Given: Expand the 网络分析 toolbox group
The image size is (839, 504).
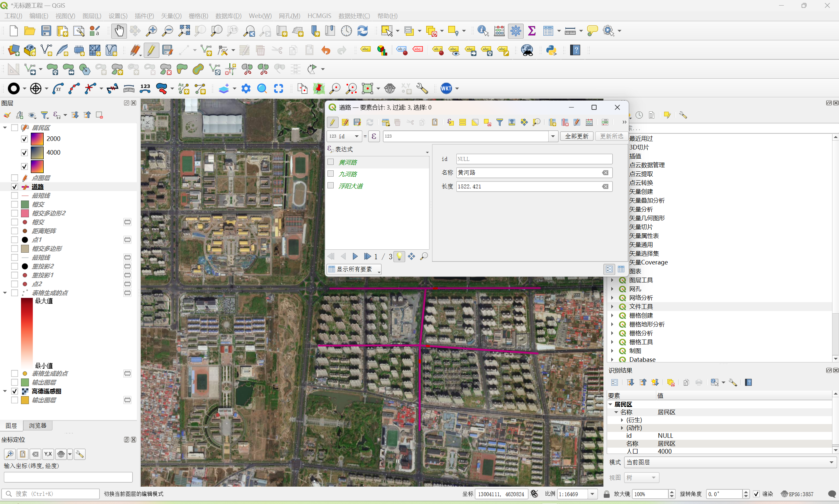Looking at the screenshot, I should [612, 298].
